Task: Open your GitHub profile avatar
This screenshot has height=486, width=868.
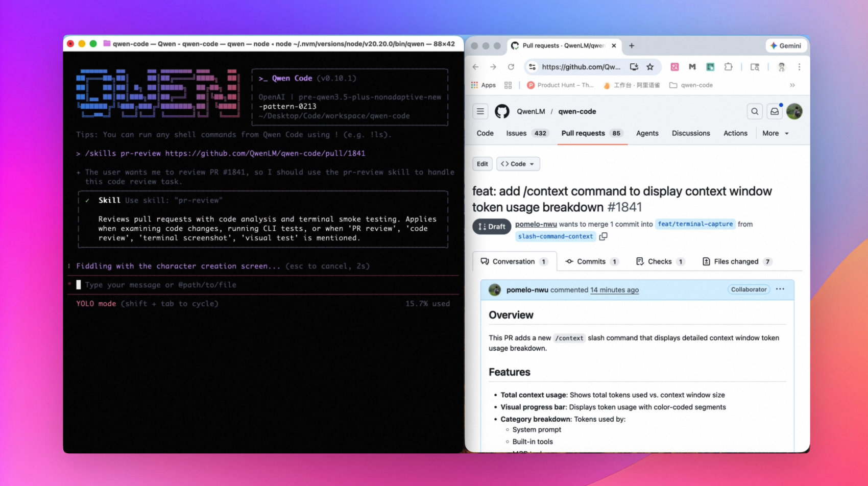Action: [794, 111]
